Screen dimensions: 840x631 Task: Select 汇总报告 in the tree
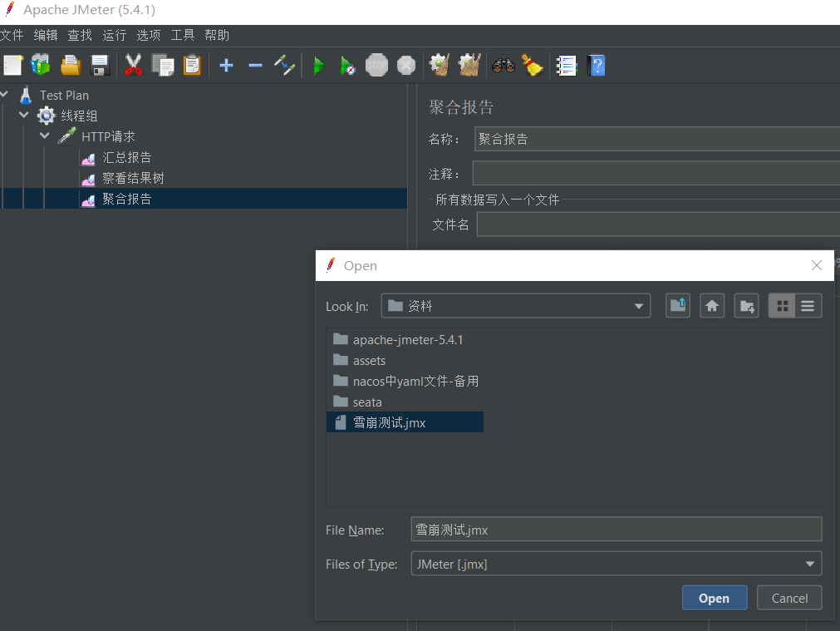(x=126, y=158)
